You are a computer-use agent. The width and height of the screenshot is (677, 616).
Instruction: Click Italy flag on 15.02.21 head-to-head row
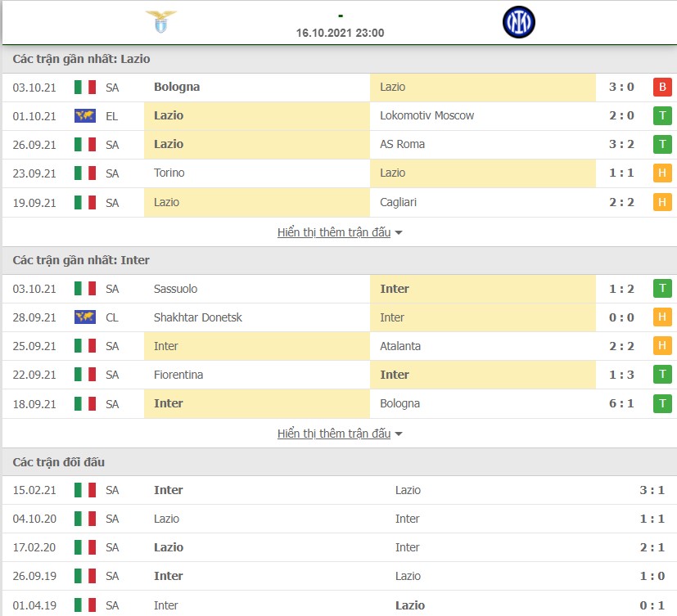pyautogui.click(x=85, y=490)
